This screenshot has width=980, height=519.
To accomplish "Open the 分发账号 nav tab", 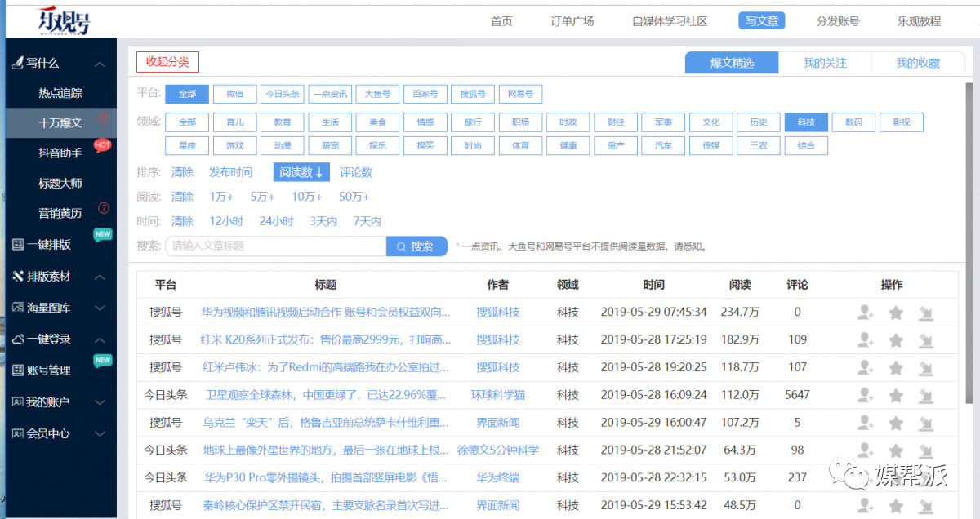I will (x=838, y=21).
